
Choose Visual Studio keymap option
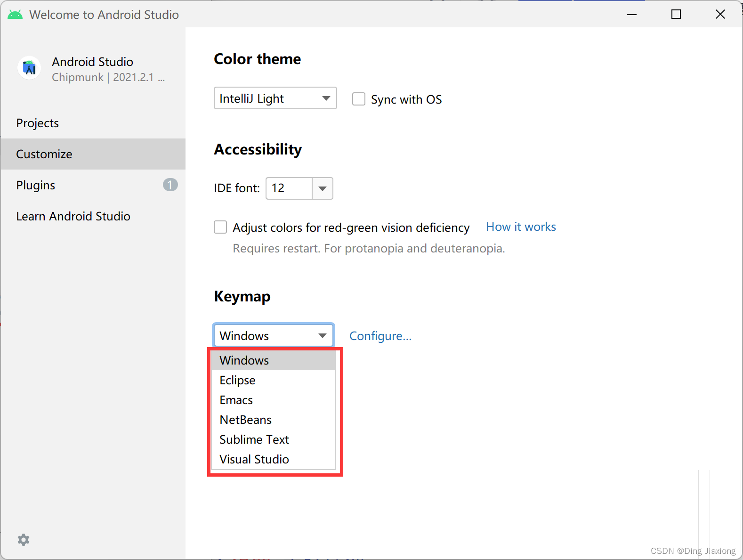tap(274, 459)
